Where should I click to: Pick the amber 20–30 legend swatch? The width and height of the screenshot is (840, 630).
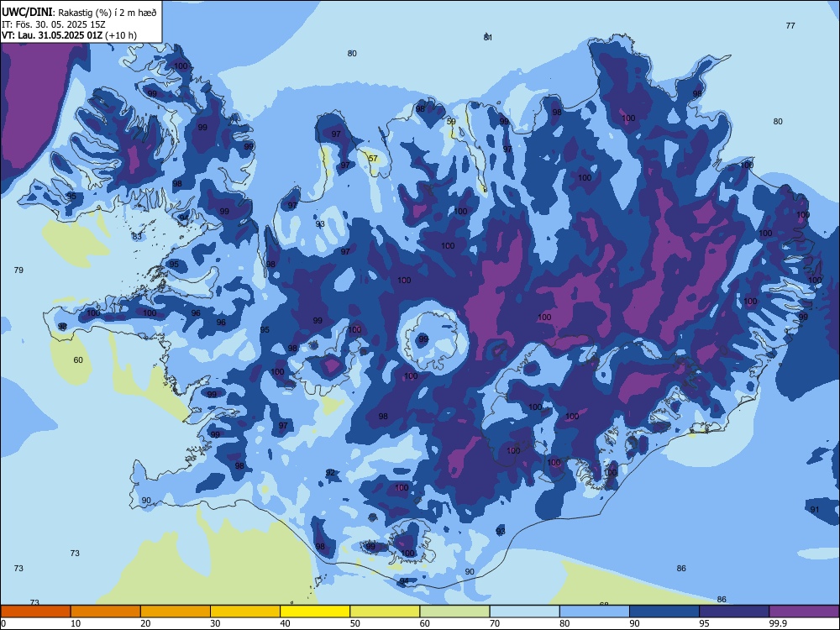176,612
